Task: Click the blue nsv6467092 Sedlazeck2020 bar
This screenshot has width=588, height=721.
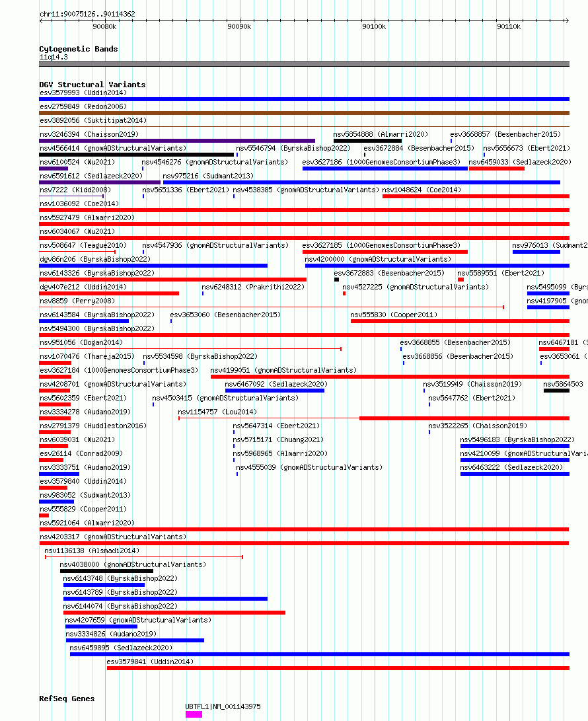Action: [274, 391]
